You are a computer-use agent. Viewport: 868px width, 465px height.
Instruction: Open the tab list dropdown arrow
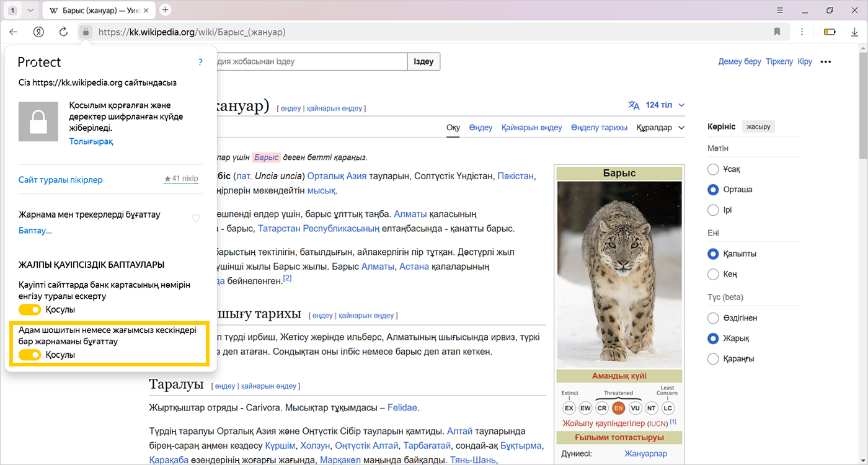29,11
